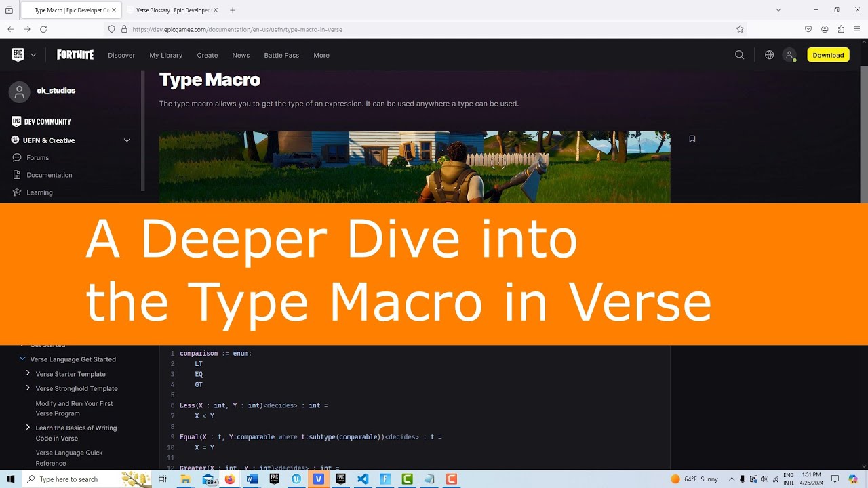The width and height of the screenshot is (868, 488).
Task: Open Create in header menu
Action: click(x=208, y=55)
